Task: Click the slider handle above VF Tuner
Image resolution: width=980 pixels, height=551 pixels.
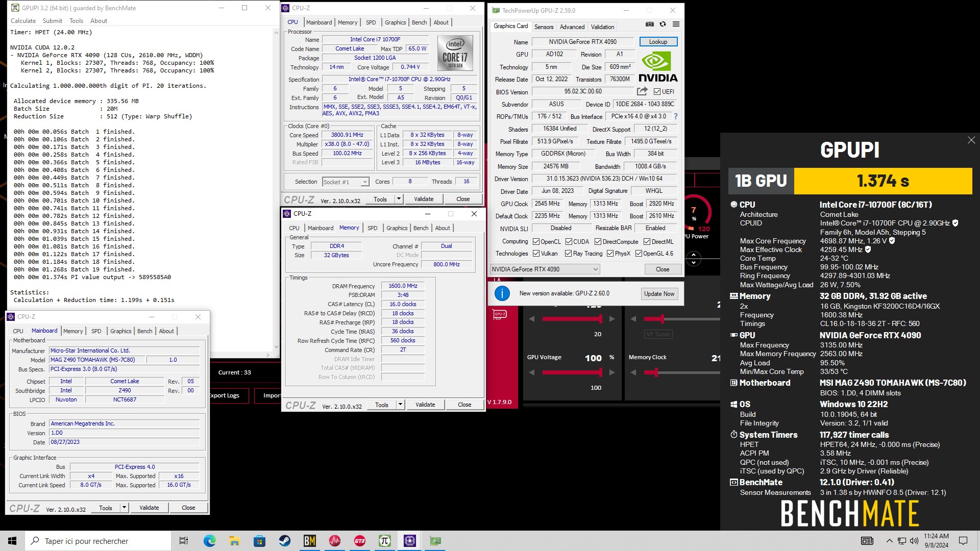Action: pyautogui.click(x=662, y=319)
